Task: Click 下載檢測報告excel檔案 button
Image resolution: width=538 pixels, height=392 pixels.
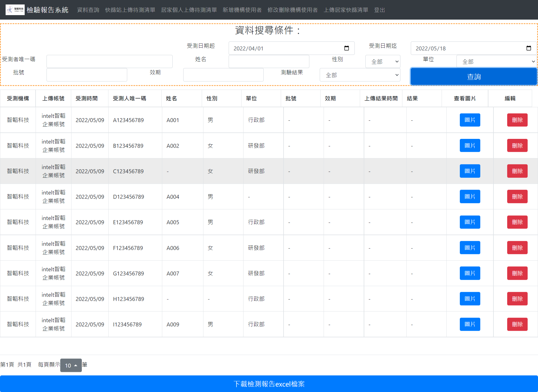Action: point(269,384)
